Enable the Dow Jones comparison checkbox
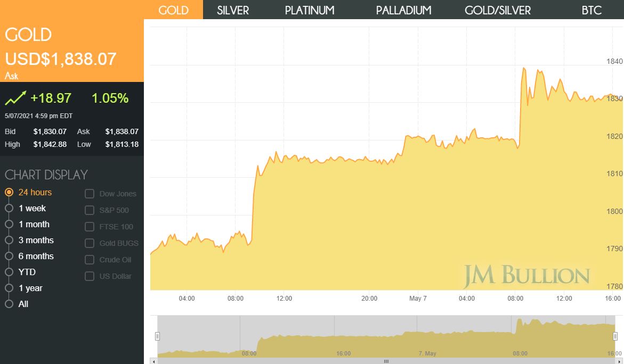This screenshot has width=624, height=364. pyautogui.click(x=90, y=194)
